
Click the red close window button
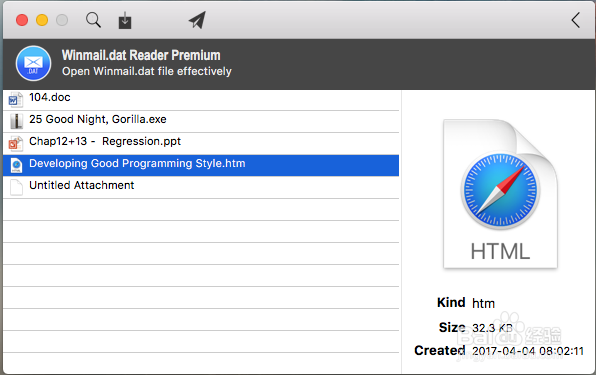[x=22, y=20]
